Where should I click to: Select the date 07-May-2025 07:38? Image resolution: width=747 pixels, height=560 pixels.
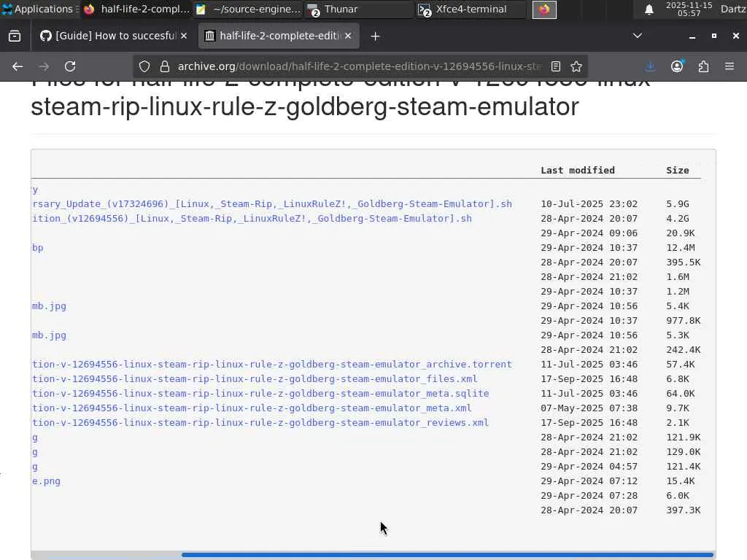[x=589, y=408]
